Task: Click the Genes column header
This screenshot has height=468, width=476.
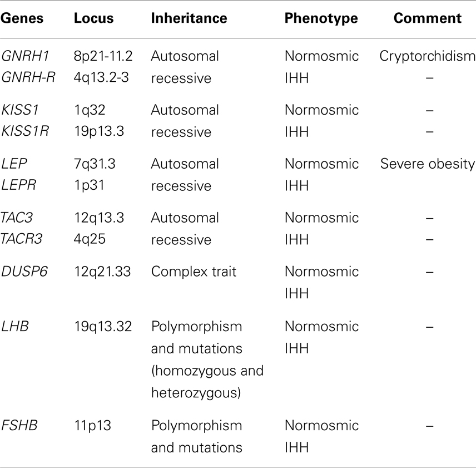Action: (x=22, y=18)
